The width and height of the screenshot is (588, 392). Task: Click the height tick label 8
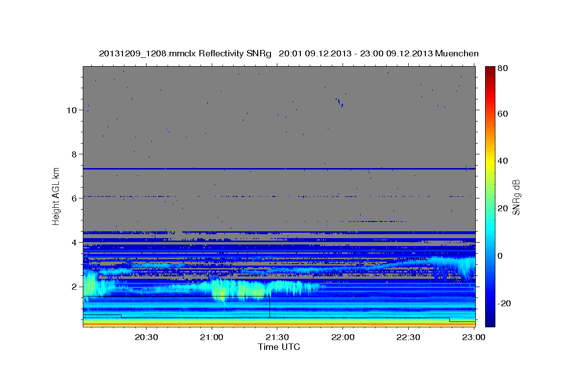[x=74, y=154]
